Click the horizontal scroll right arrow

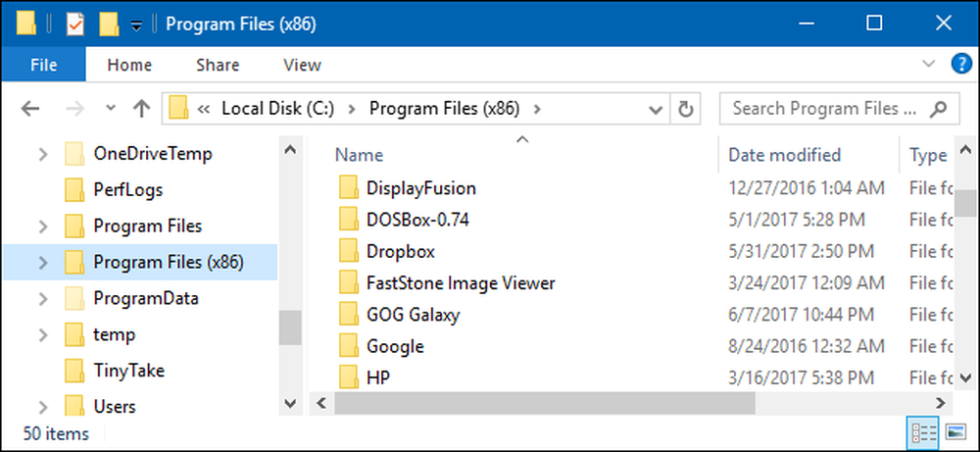pos(940,403)
